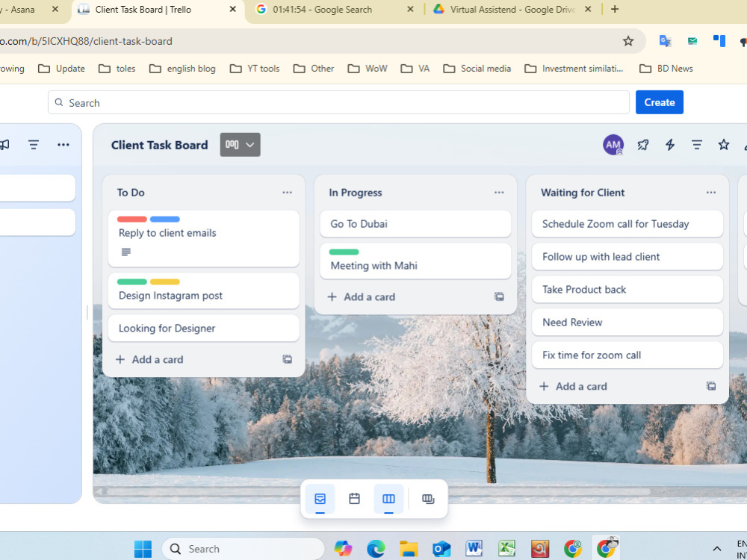747x560 pixels.
Task: Click blue label on Reply to client emails
Action: [x=165, y=219]
